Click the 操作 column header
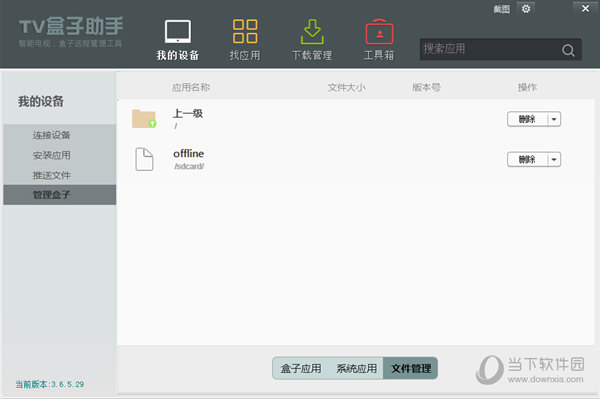The height and width of the screenshot is (399, 600). pos(527,88)
